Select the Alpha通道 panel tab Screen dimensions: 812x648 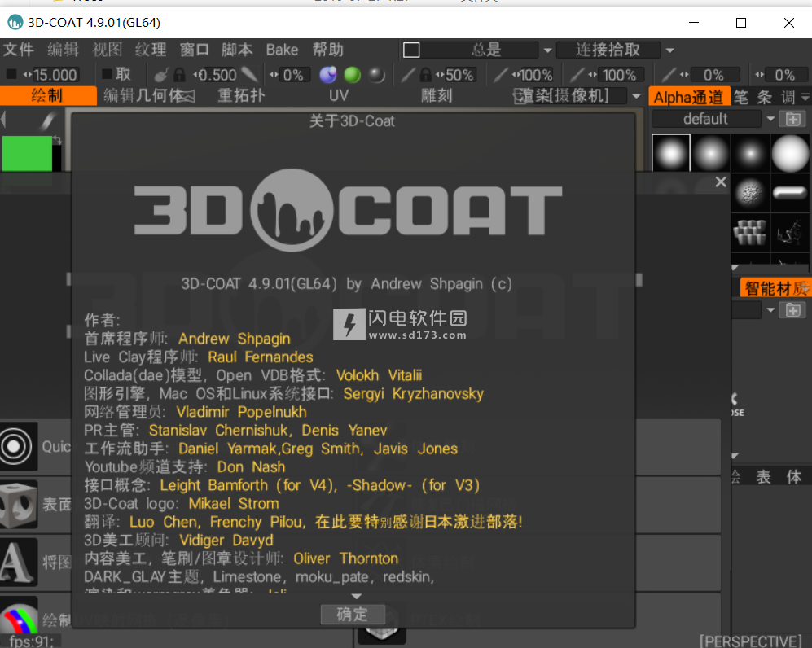coord(689,97)
